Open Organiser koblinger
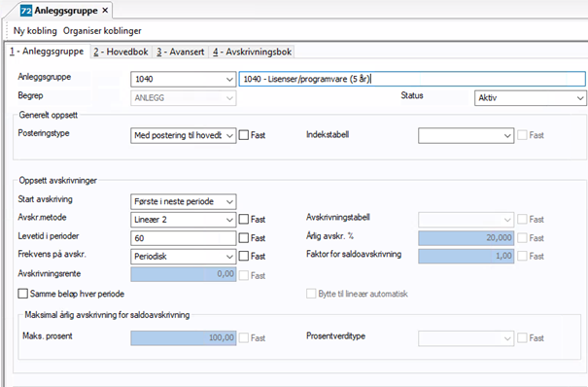The height and width of the screenshot is (387, 588). tap(102, 31)
